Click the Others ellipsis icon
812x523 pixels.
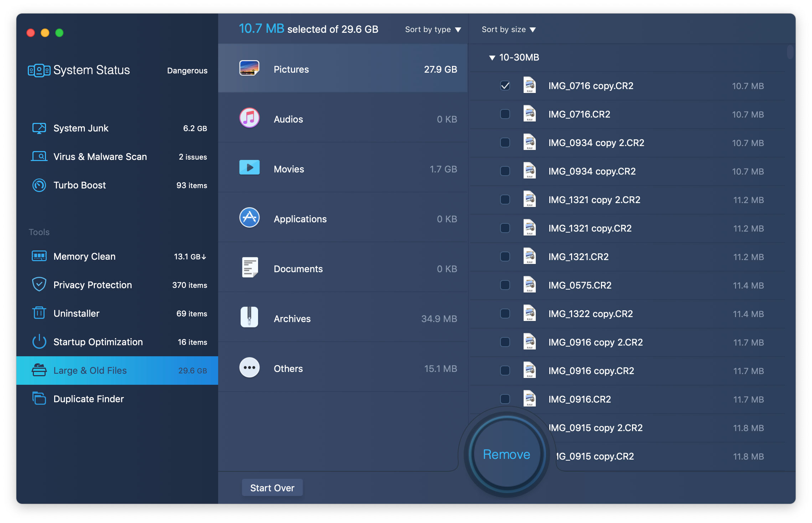(x=249, y=367)
